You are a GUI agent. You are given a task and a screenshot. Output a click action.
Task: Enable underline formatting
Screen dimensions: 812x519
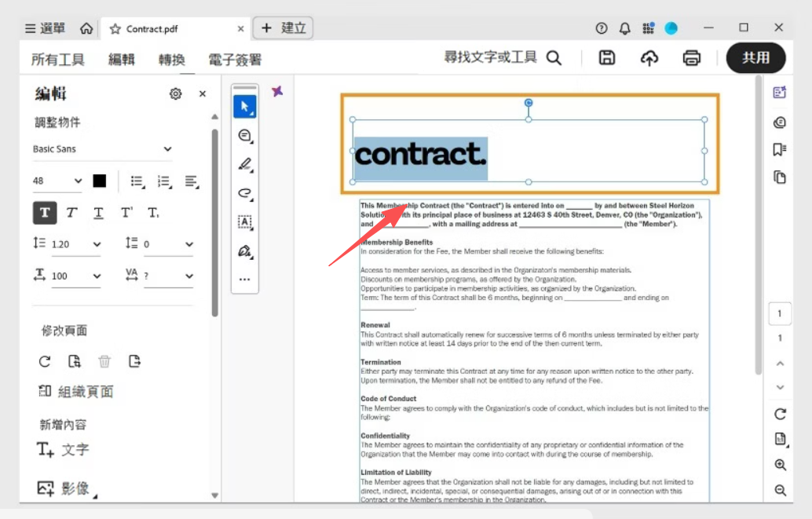pyautogui.click(x=97, y=213)
